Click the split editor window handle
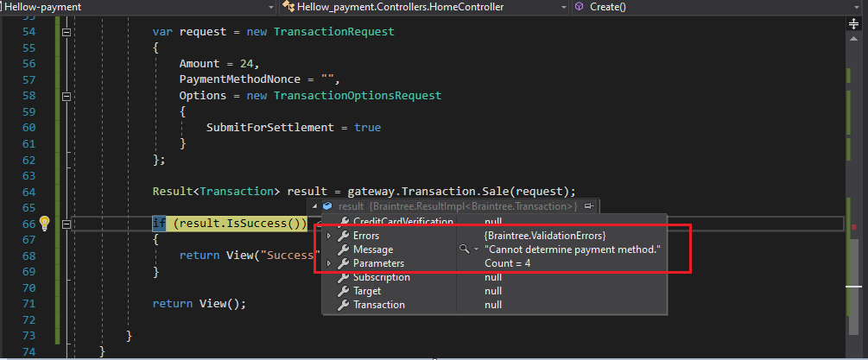 pos(853,24)
